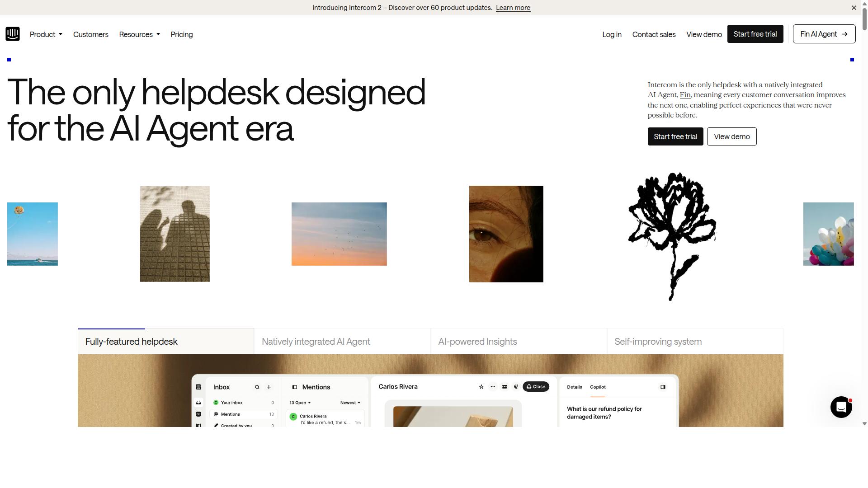
Task: Open the Fin AI Agent button
Action: click(x=824, y=34)
